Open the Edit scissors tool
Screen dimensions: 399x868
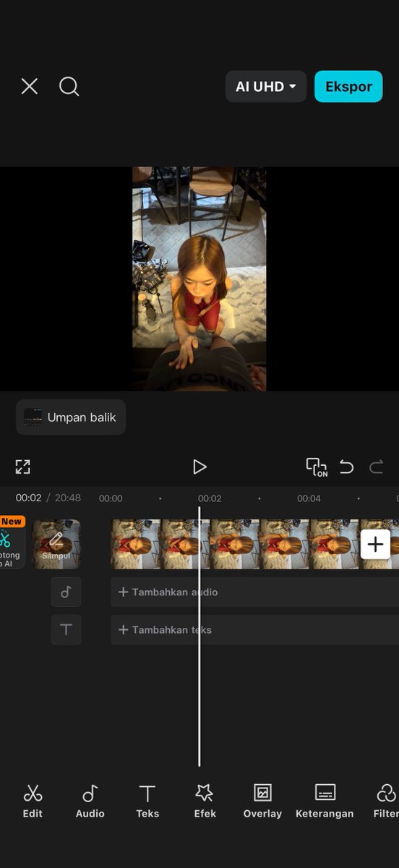[33, 801]
